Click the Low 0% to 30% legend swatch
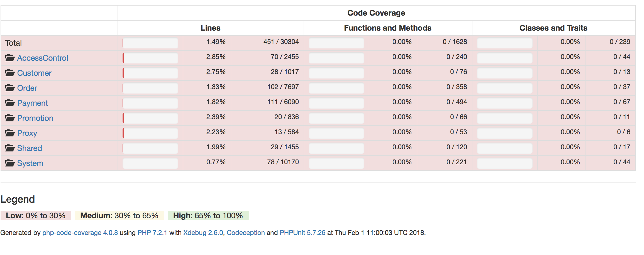The height and width of the screenshot is (255, 644). (36, 215)
